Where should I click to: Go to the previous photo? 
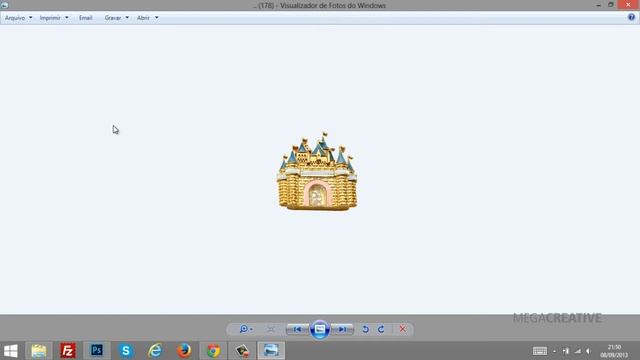[x=298, y=329]
